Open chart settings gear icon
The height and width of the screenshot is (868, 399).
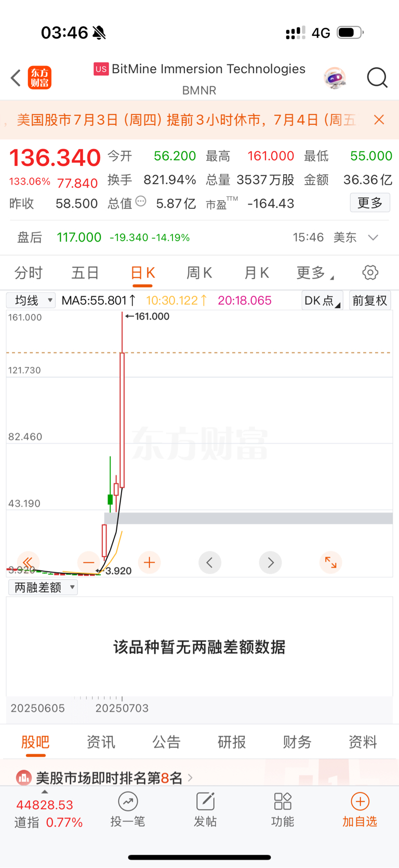[x=370, y=272]
